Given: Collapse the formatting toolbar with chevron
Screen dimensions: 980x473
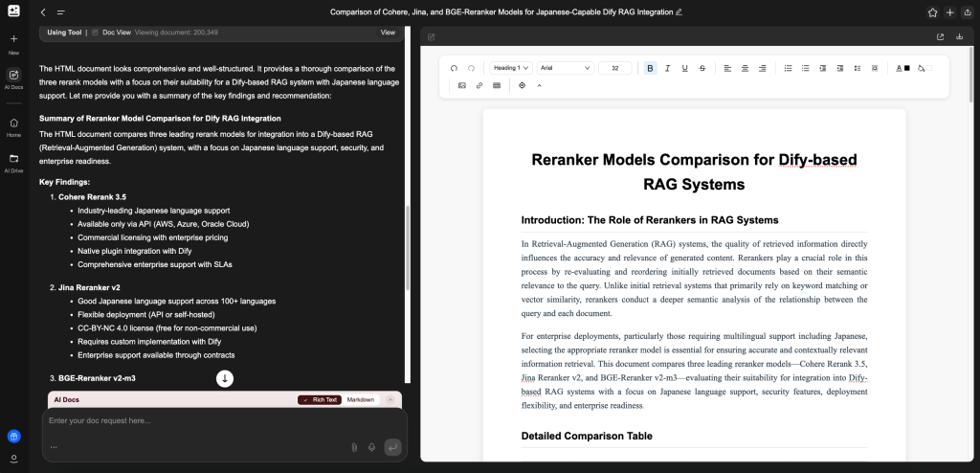Looking at the screenshot, I should pyautogui.click(x=540, y=86).
